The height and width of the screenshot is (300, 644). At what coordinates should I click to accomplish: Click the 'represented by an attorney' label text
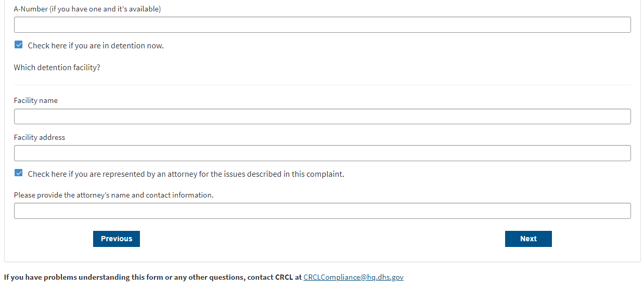tap(186, 174)
